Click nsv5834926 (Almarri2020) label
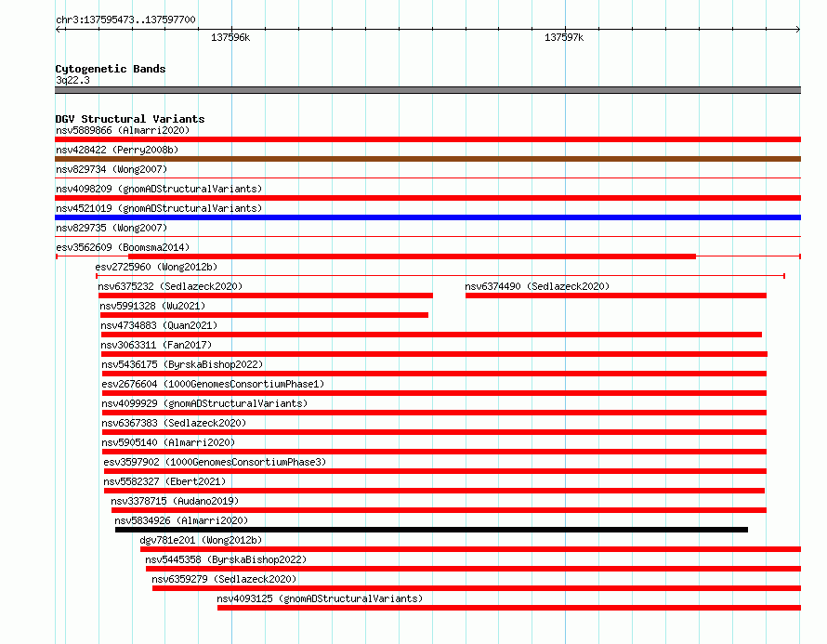The height and width of the screenshot is (644, 827). pos(181,520)
